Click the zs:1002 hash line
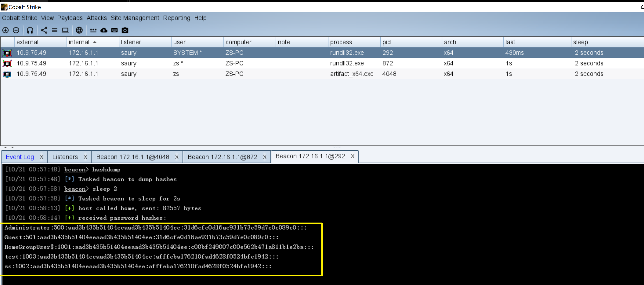The width and height of the screenshot is (644, 285). click(x=138, y=266)
